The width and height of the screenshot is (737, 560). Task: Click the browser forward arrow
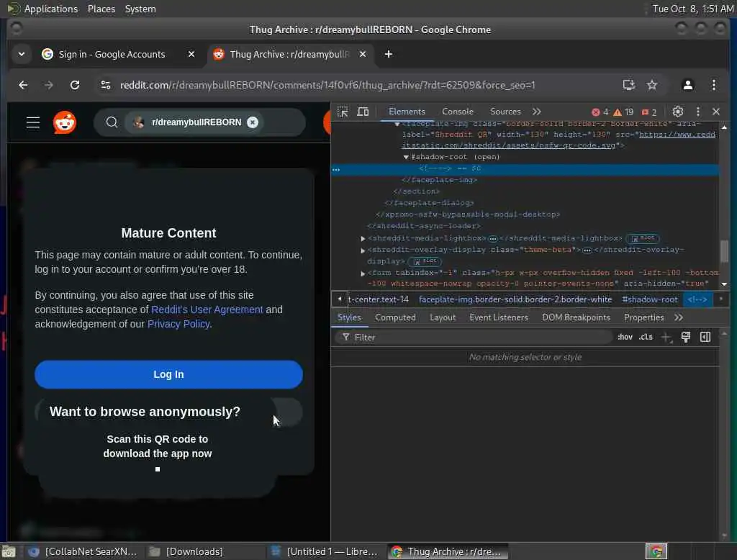coord(48,85)
